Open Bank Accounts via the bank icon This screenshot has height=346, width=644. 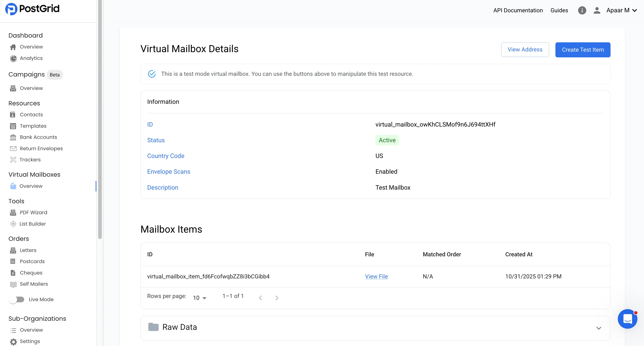(x=13, y=137)
